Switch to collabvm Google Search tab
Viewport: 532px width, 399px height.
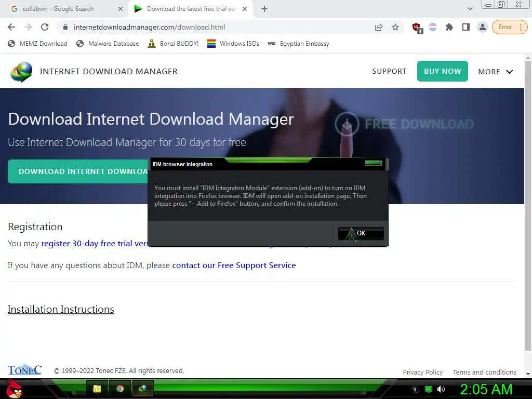[x=64, y=9]
